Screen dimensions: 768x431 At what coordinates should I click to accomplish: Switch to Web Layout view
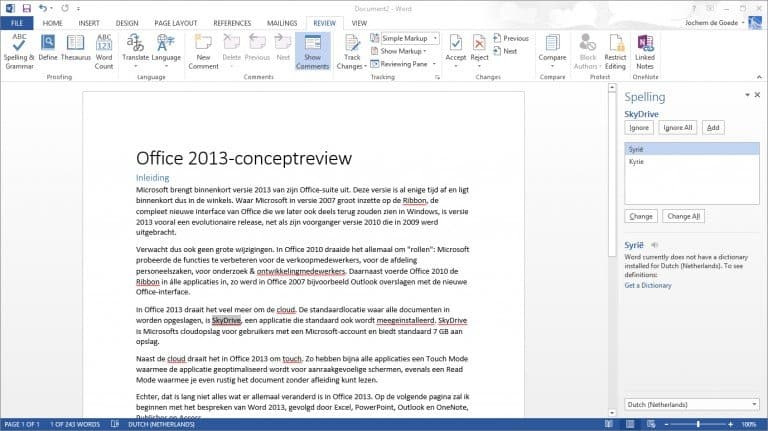click(651, 424)
